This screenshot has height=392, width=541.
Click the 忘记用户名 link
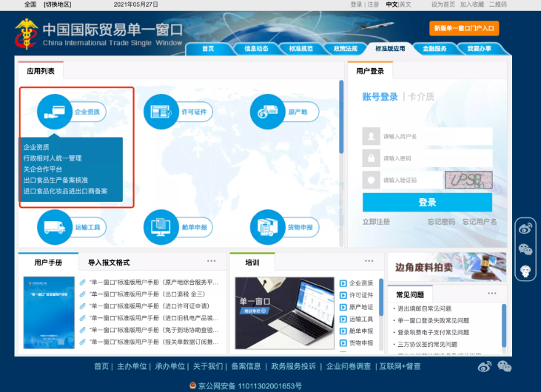pyautogui.click(x=480, y=222)
